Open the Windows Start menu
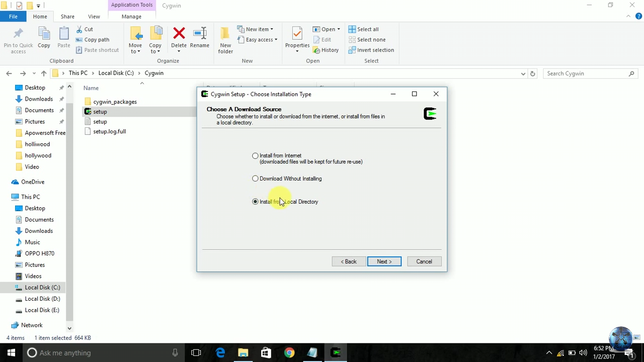The width and height of the screenshot is (644, 362). [x=11, y=353]
